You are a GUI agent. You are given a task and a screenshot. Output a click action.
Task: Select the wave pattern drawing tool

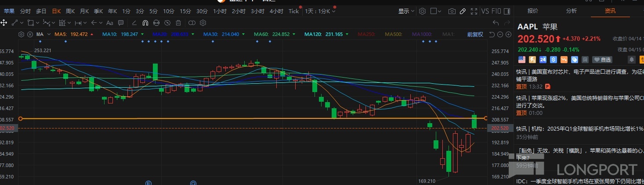coord(47,23)
